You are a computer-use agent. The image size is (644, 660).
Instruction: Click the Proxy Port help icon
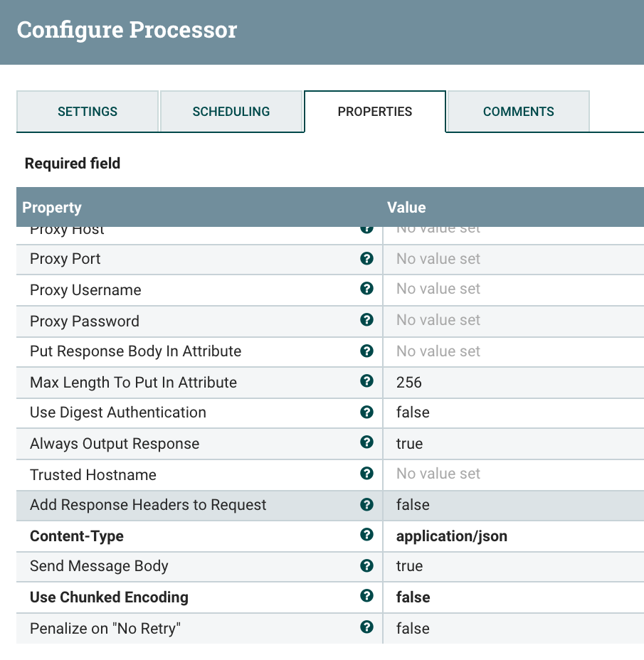366,258
